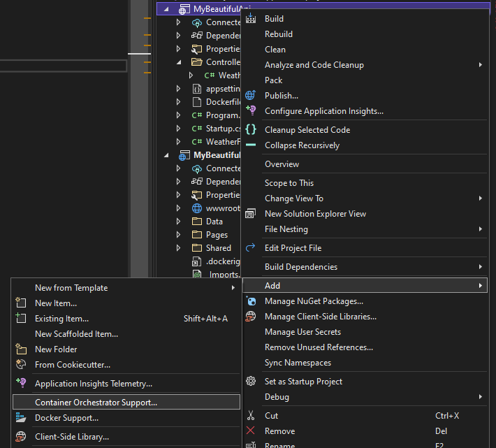Click the Docker Support icon

[x=21, y=417]
